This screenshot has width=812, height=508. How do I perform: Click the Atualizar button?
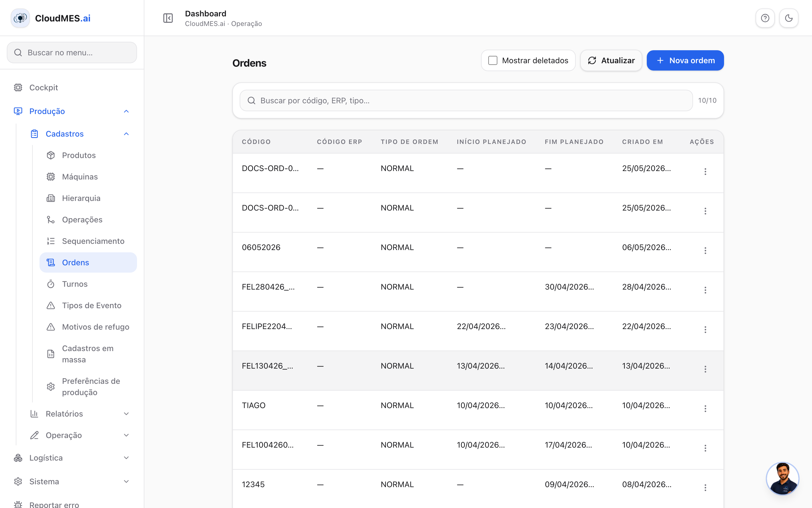tap(611, 60)
